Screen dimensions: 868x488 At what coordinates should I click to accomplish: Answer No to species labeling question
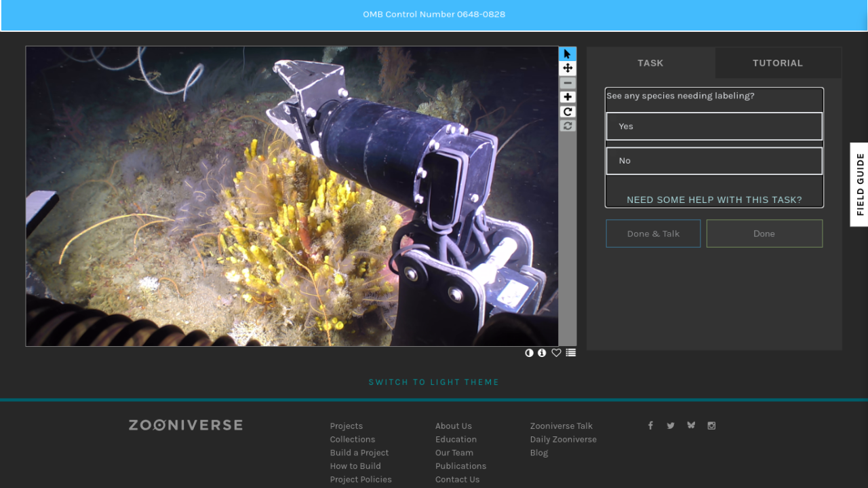click(x=714, y=161)
